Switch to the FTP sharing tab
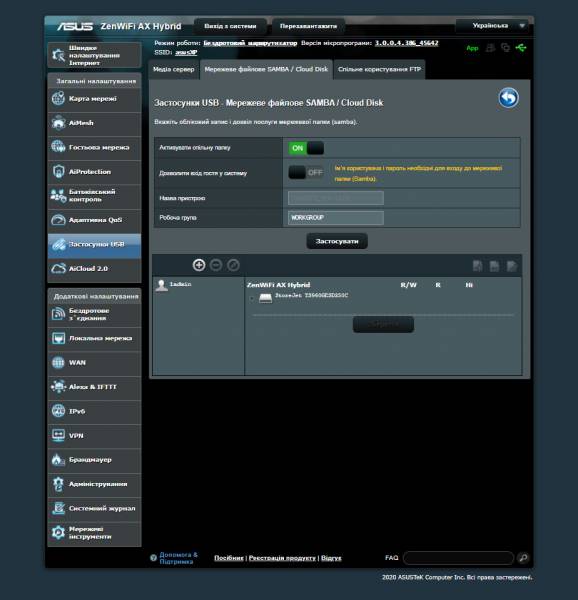578x600 pixels. 379,70
